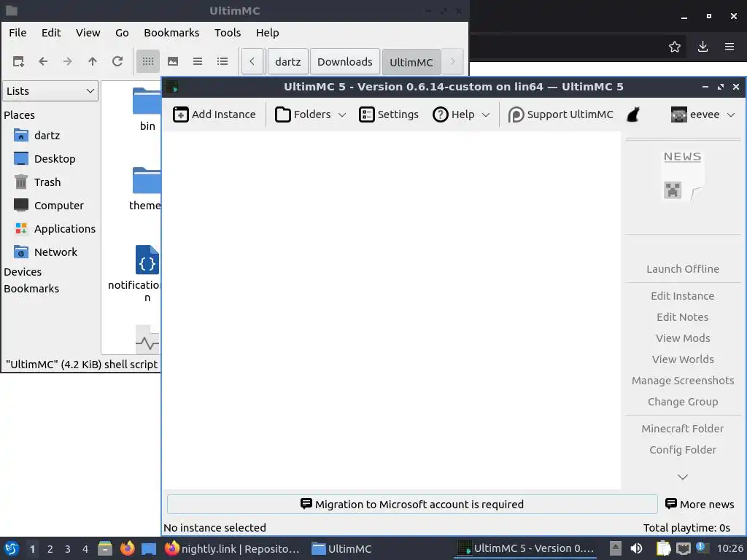Go up to parent folder

tap(93, 61)
